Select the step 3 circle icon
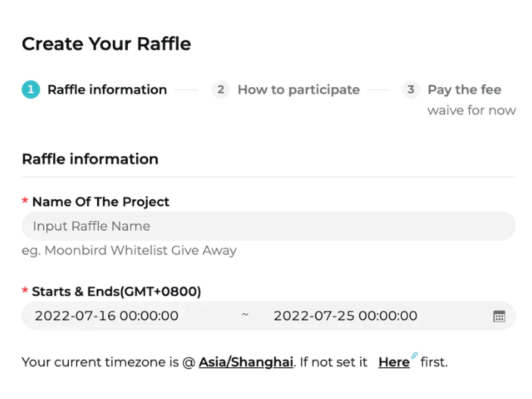This screenshot has height=399, width=532. 411,89
